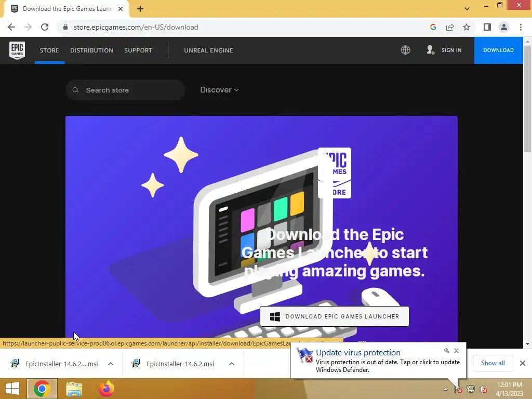Click the Search store input field
The width and height of the screenshot is (532, 399).
(x=125, y=90)
